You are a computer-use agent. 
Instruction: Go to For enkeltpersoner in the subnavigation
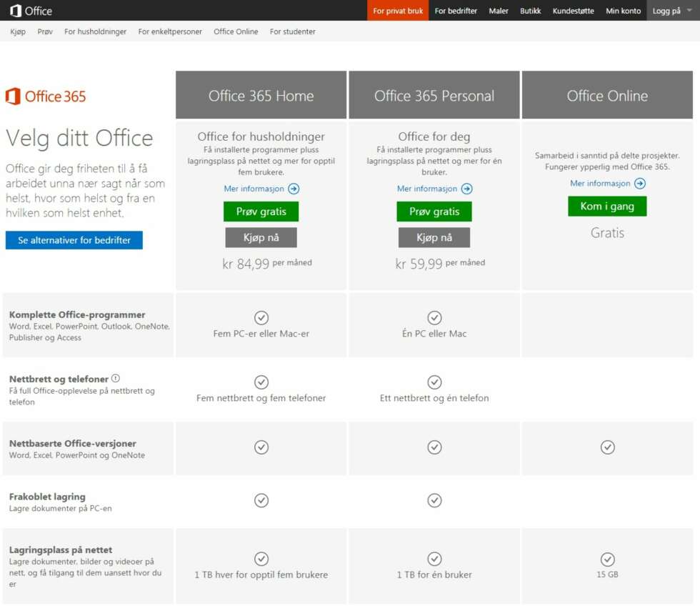tap(170, 31)
